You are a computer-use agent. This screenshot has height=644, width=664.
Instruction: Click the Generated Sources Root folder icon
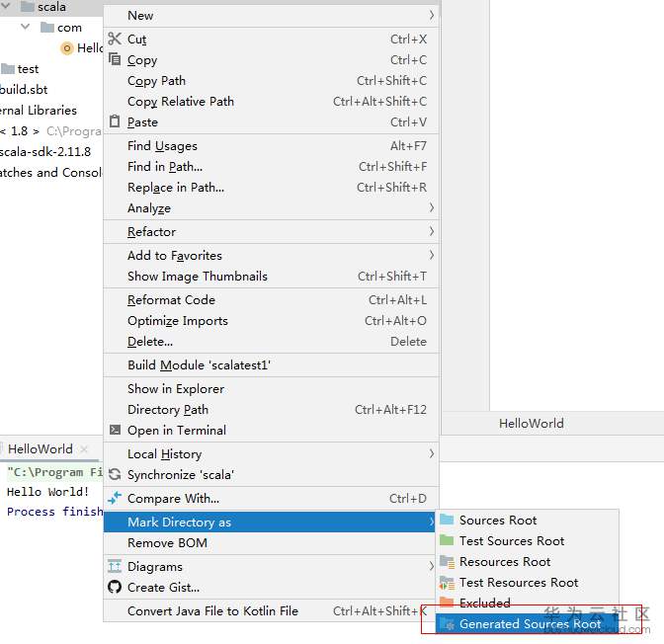[447, 623]
